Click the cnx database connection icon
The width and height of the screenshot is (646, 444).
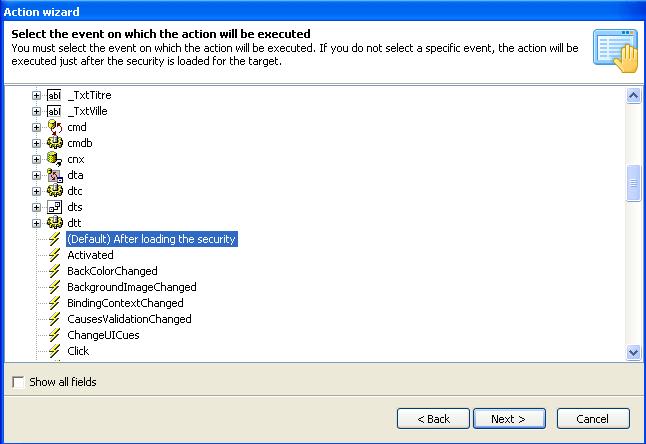(x=55, y=159)
